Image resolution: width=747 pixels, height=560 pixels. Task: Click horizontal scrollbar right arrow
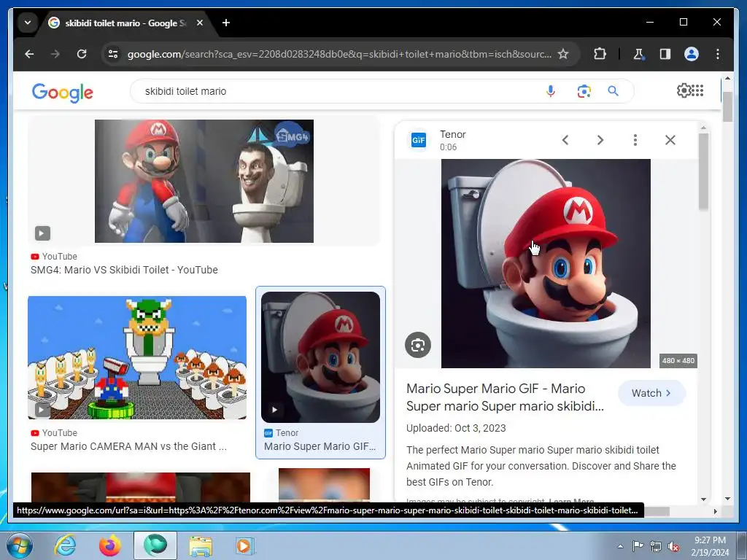pos(715,511)
